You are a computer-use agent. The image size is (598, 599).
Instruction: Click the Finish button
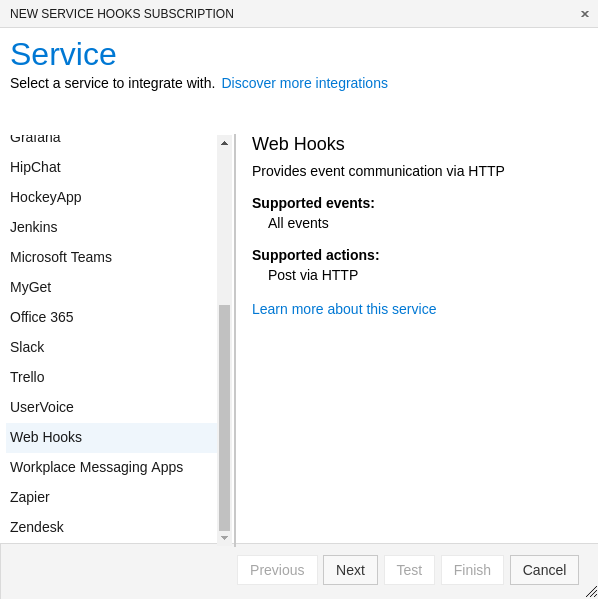[472, 570]
